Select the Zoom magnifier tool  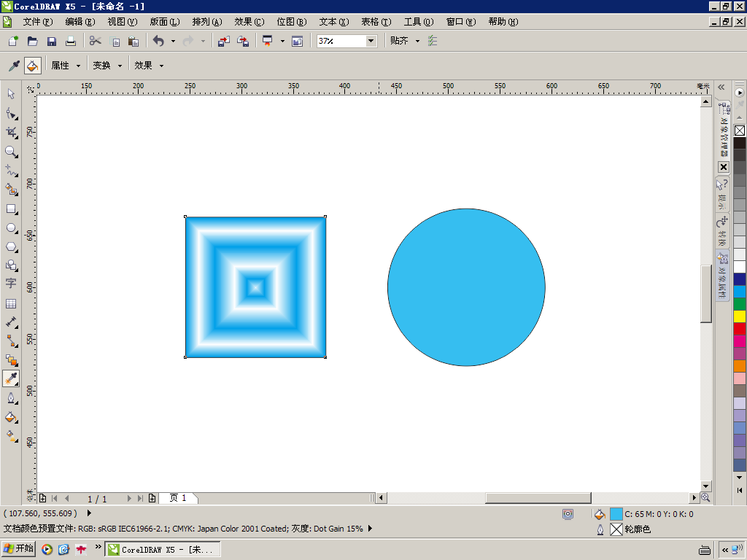(11, 152)
